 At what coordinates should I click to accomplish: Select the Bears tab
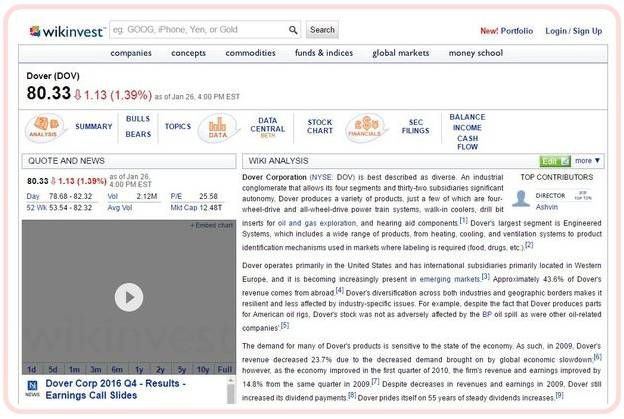click(138, 134)
